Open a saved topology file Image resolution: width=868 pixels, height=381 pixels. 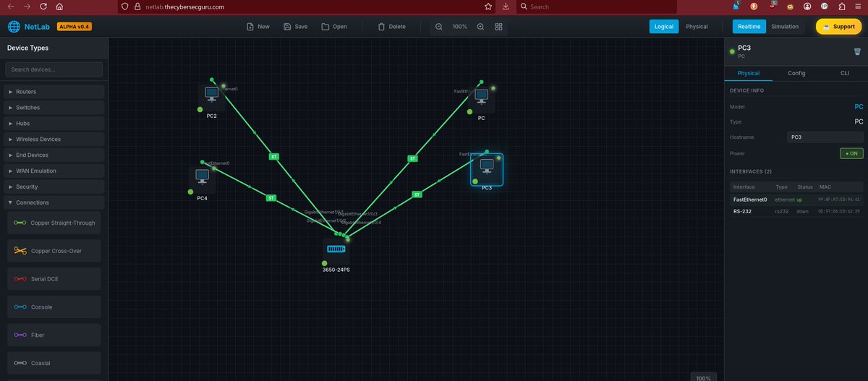click(334, 27)
